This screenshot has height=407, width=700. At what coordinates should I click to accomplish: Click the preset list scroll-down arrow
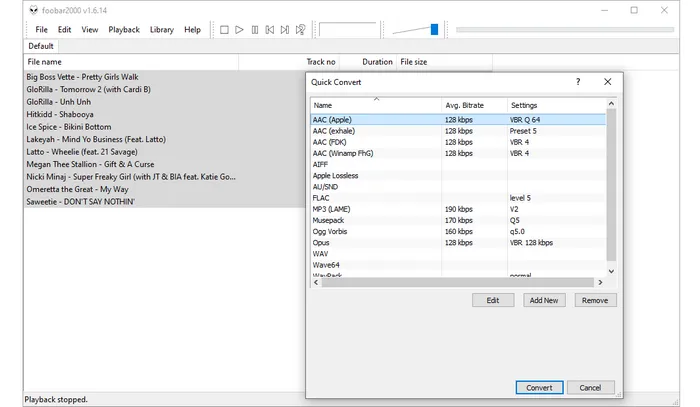pos(611,271)
